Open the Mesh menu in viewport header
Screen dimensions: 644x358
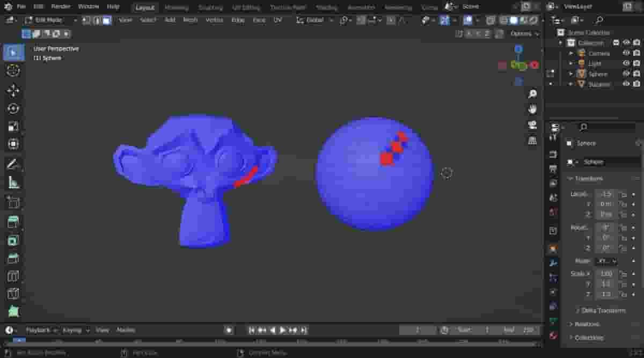(191, 20)
